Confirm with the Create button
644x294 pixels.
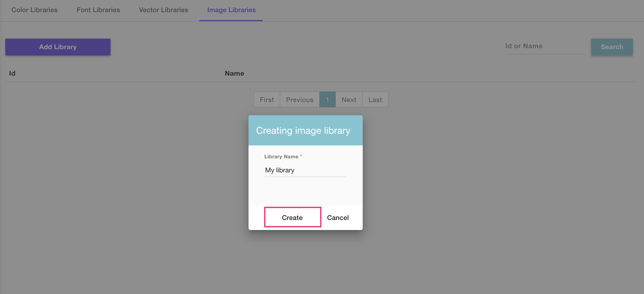click(292, 217)
